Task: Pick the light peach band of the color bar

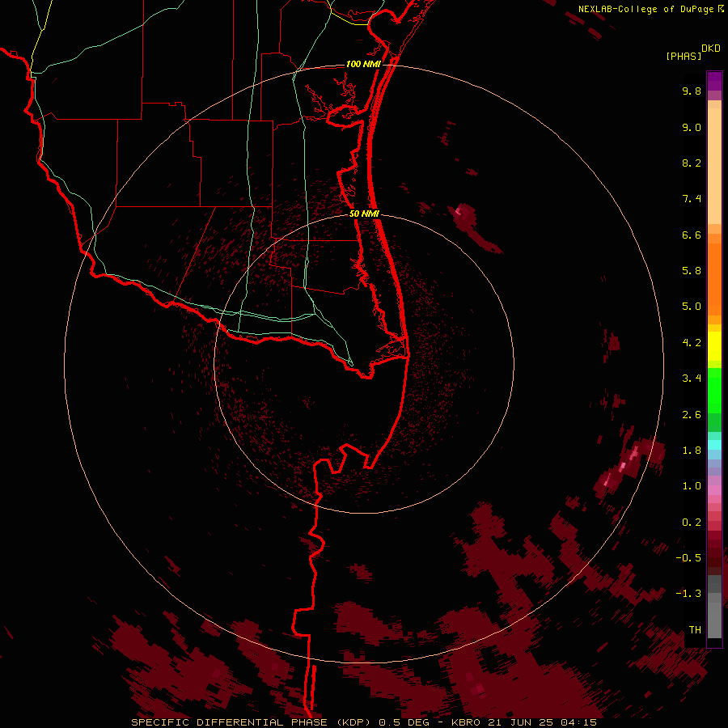Action: [714, 166]
